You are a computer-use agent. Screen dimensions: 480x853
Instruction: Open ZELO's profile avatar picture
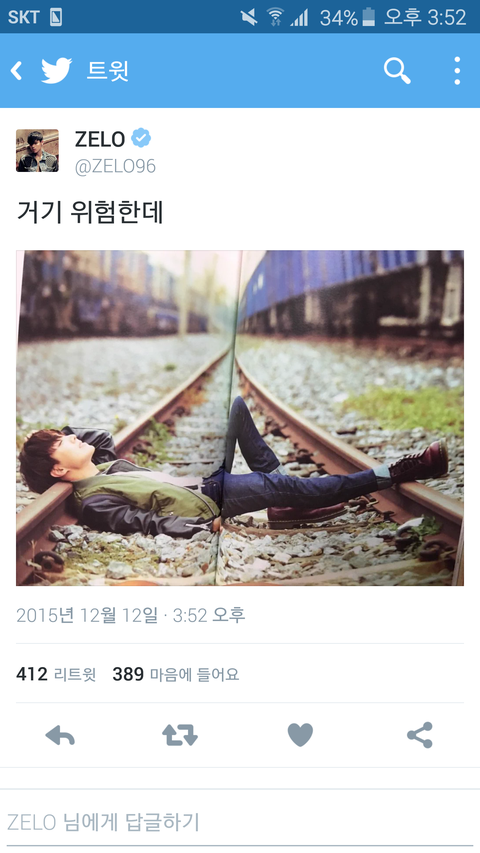pos(37,151)
